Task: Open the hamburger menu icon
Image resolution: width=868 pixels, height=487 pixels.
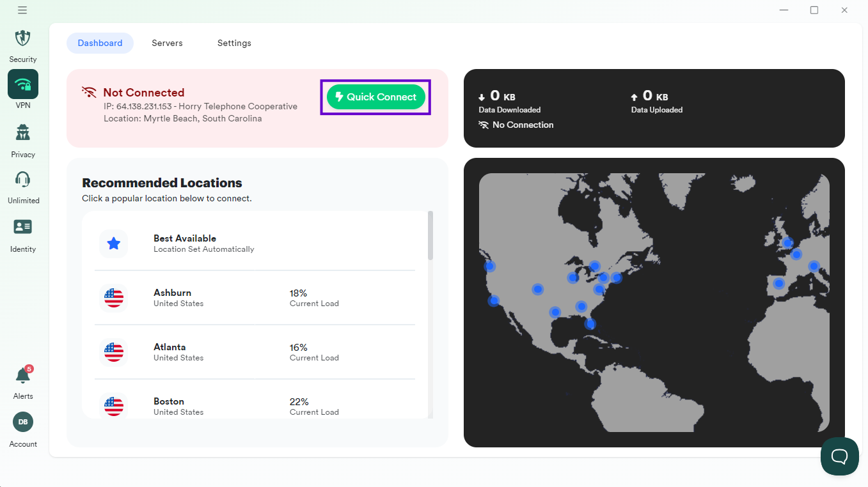Action: [x=22, y=10]
